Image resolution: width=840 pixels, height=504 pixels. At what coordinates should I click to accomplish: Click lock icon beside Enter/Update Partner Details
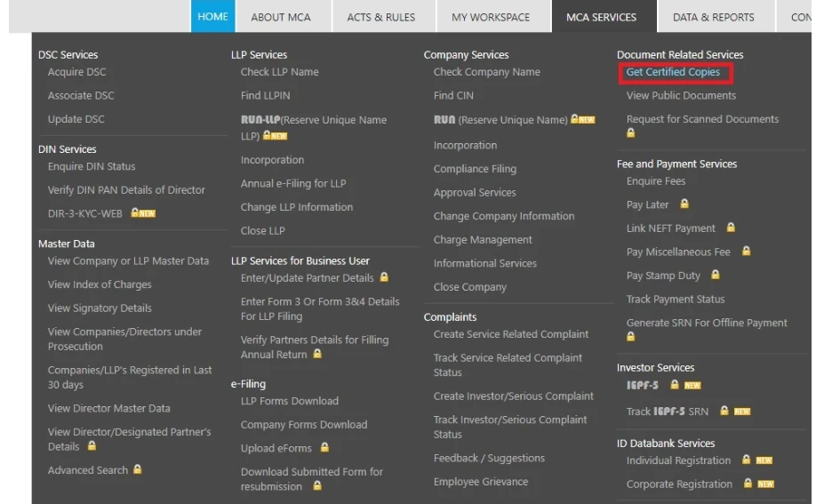384,277
